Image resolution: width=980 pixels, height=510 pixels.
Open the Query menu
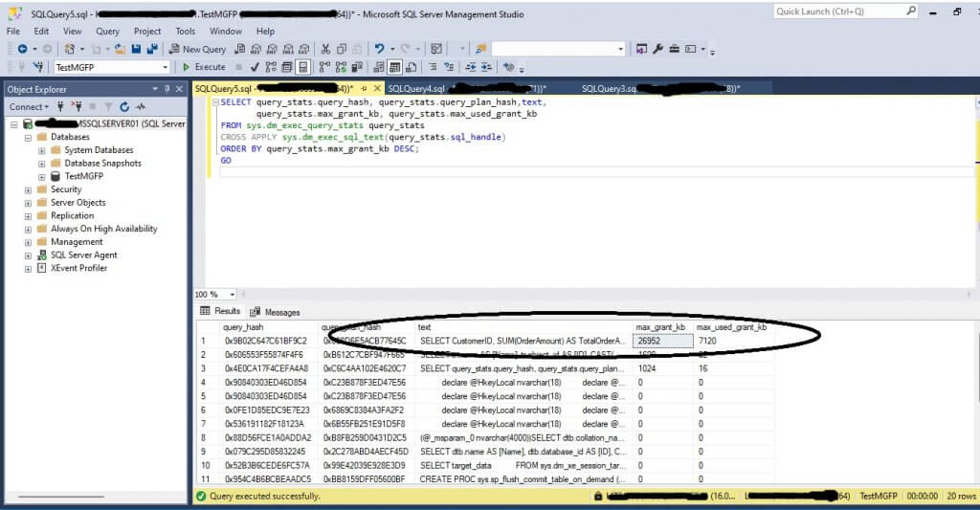tap(107, 31)
